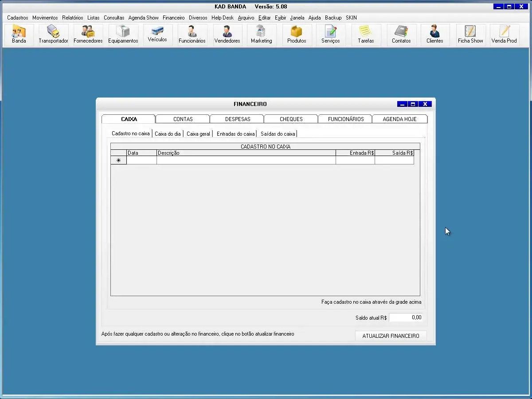Open the Veículos bus icon
Viewport: 532px width, 399px height.
pyautogui.click(x=157, y=34)
